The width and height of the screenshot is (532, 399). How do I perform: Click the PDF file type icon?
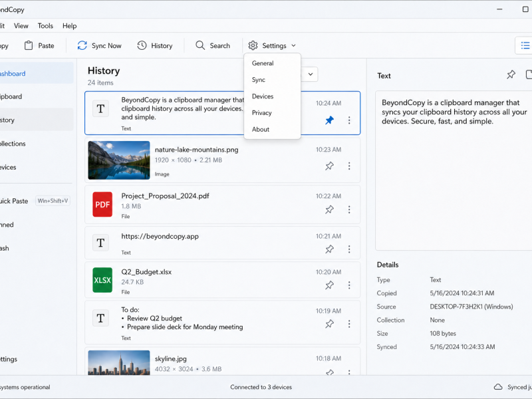coord(102,204)
